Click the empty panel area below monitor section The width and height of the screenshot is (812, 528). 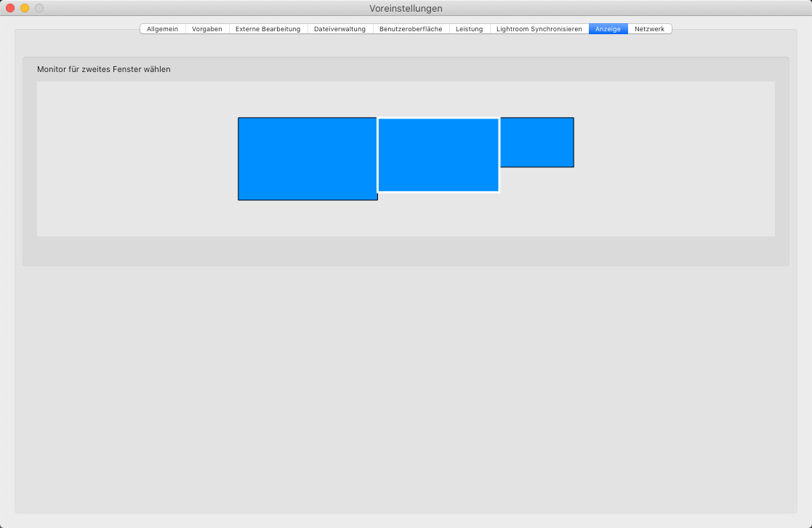(x=406, y=385)
